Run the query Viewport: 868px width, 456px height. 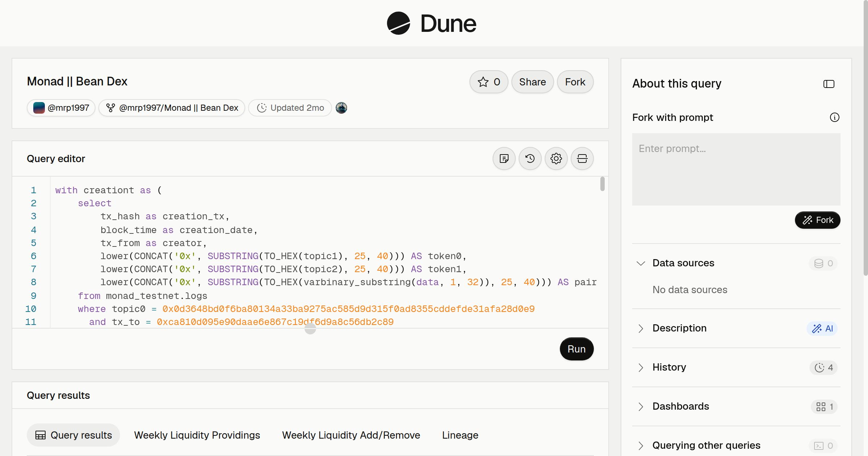[576, 349]
